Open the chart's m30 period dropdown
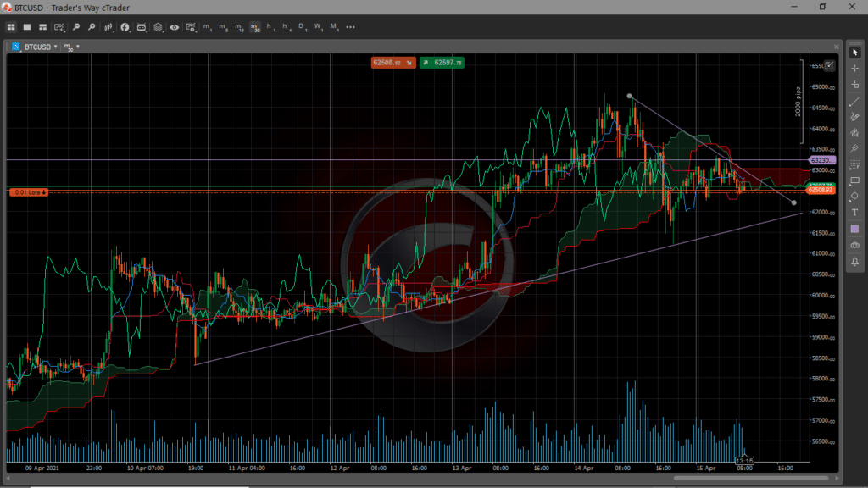This screenshot has height=488, width=868. (x=71, y=47)
